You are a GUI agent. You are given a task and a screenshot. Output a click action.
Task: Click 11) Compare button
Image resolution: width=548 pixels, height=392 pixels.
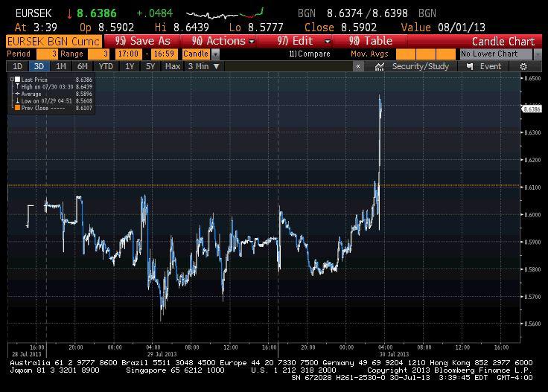[x=309, y=54]
